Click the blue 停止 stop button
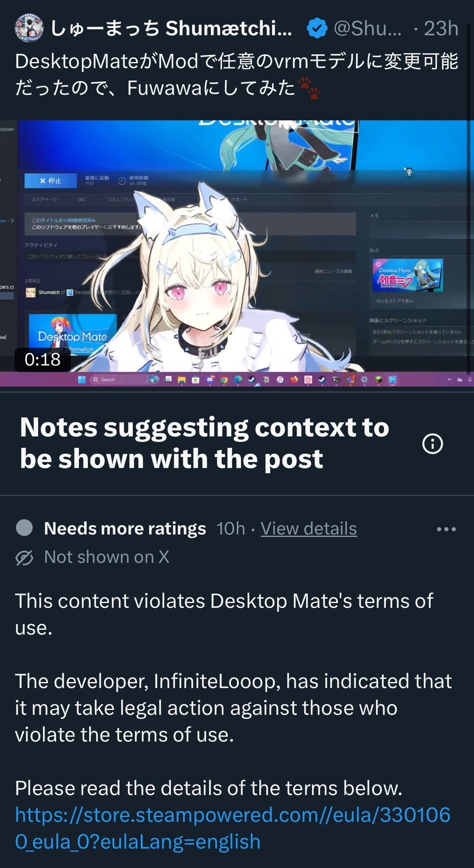The width and height of the screenshot is (474, 868). (x=50, y=181)
